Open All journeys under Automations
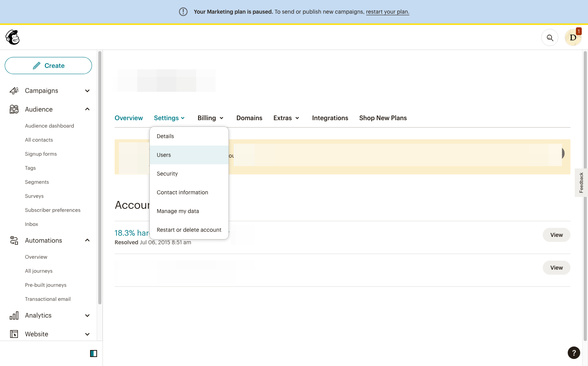Screen dimensions: 588x366 [39, 271]
